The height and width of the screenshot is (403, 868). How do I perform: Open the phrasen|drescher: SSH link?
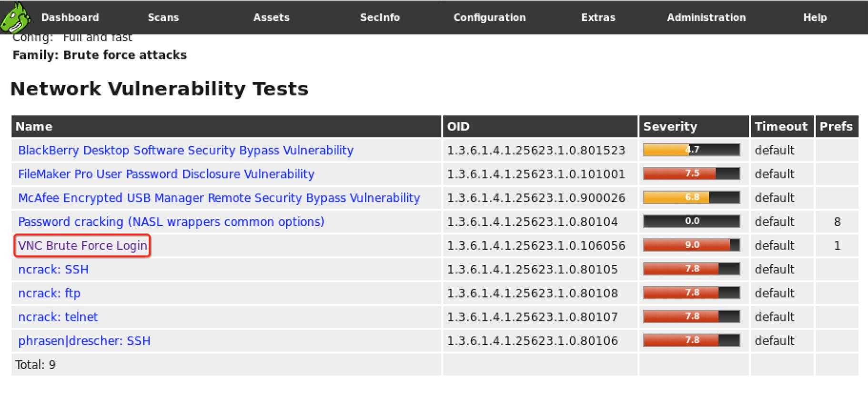pyautogui.click(x=84, y=341)
